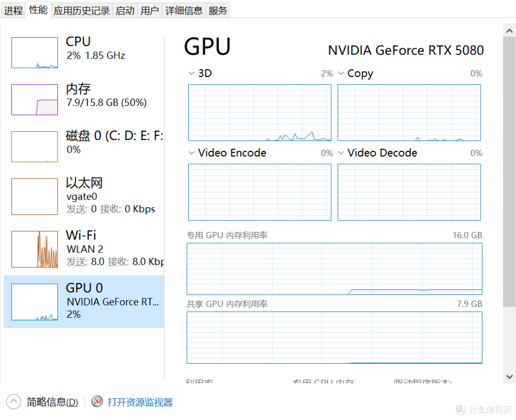
Task: Click the 7.9 GB shared memory value
Action: (470, 304)
